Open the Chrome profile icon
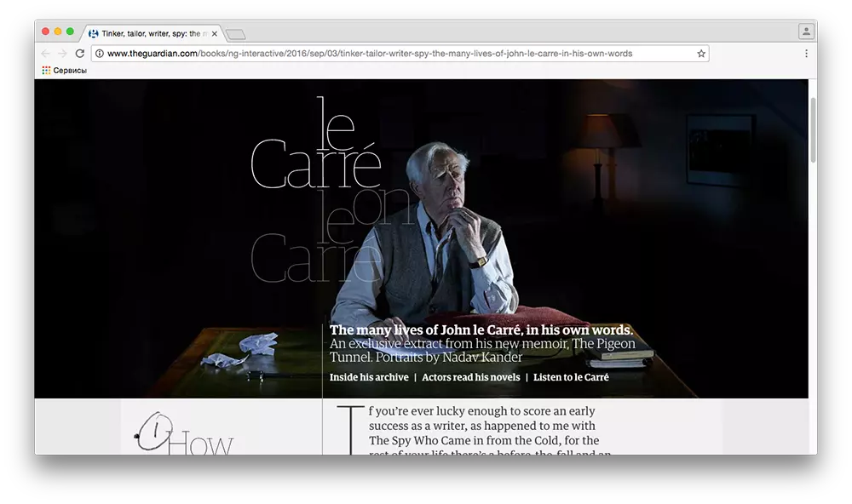 (x=805, y=31)
